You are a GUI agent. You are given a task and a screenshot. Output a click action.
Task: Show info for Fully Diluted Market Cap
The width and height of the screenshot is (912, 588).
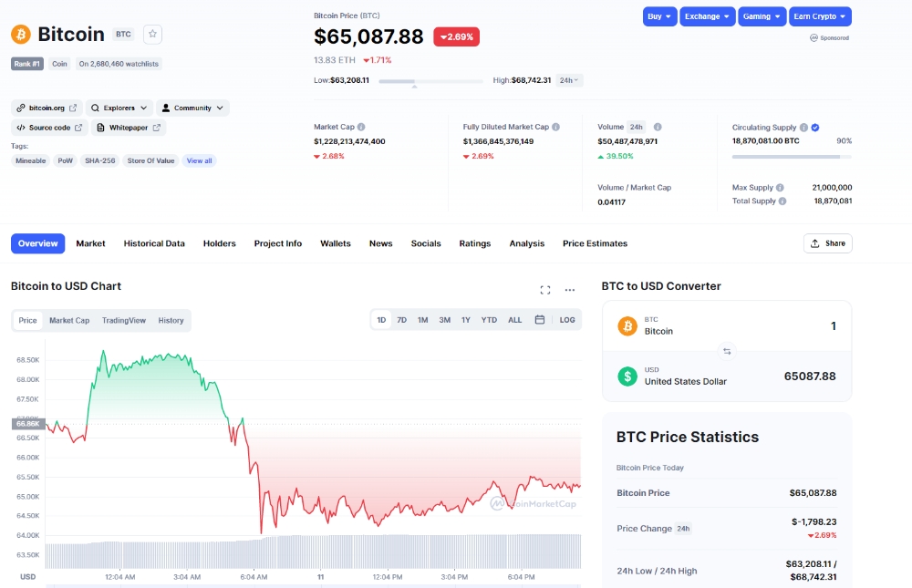click(x=556, y=127)
